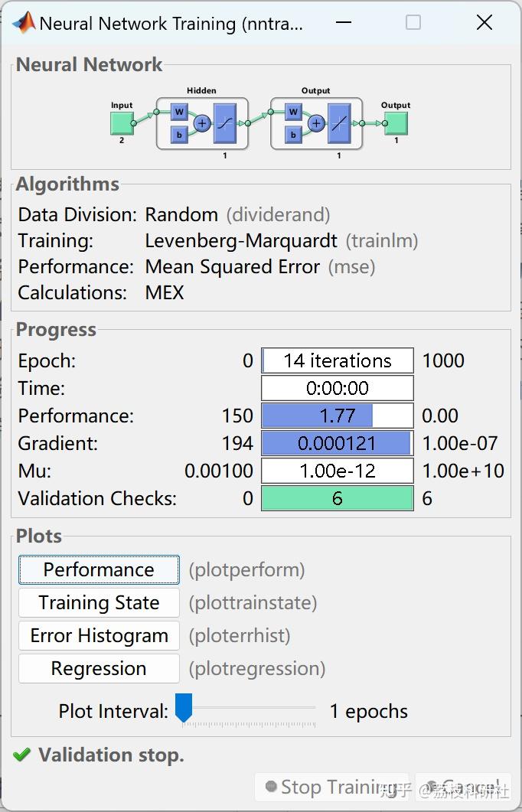Viewport: 522px width, 812px height.
Task: Close the Neural Network Training window
Action: pyautogui.click(x=484, y=23)
